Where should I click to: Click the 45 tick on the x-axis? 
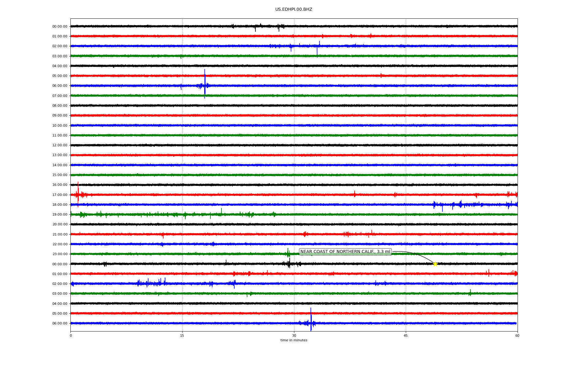(406, 335)
